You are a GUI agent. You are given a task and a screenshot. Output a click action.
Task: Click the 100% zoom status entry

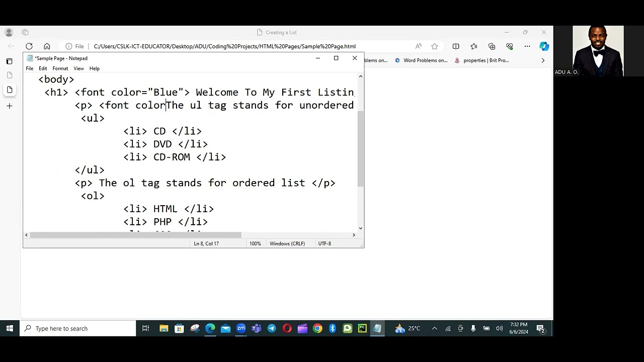click(x=255, y=243)
